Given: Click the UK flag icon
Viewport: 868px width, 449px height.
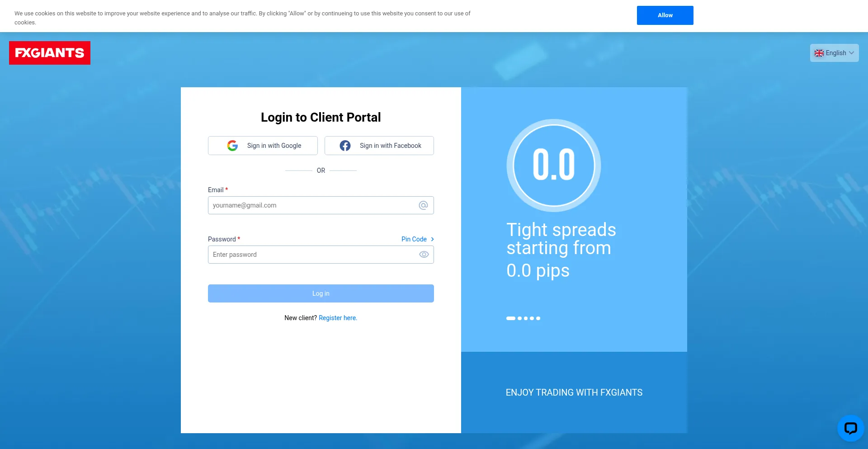Looking at the screenshot, I should 819,53.
